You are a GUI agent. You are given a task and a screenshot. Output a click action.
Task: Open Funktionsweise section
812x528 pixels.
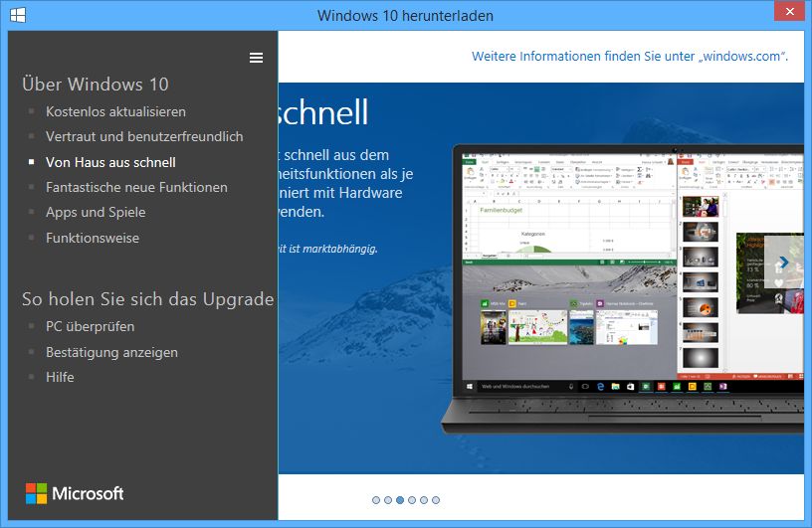(x=93, y=238)
